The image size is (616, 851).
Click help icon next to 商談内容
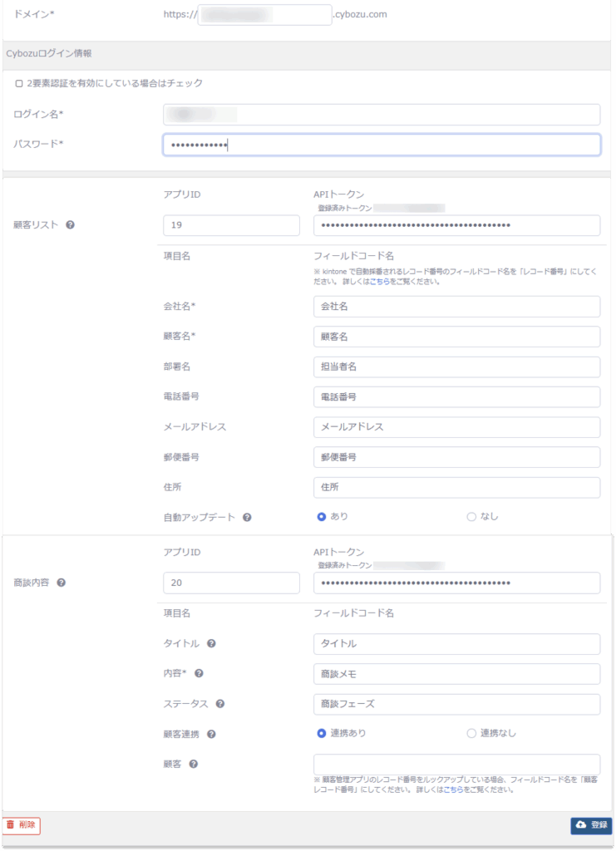point(61,583)
